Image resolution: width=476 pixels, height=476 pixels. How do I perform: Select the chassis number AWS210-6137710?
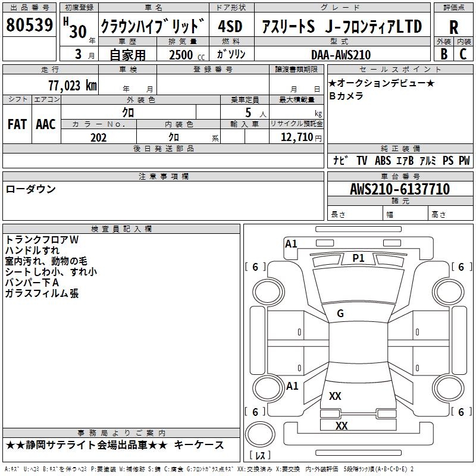coord(400,189)
